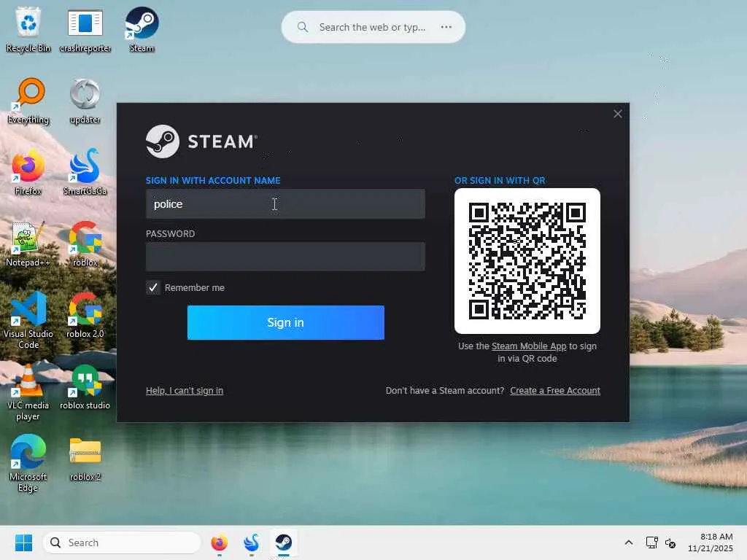Switch to Firefox in the taskbar
747x560 pixels.
219,542
